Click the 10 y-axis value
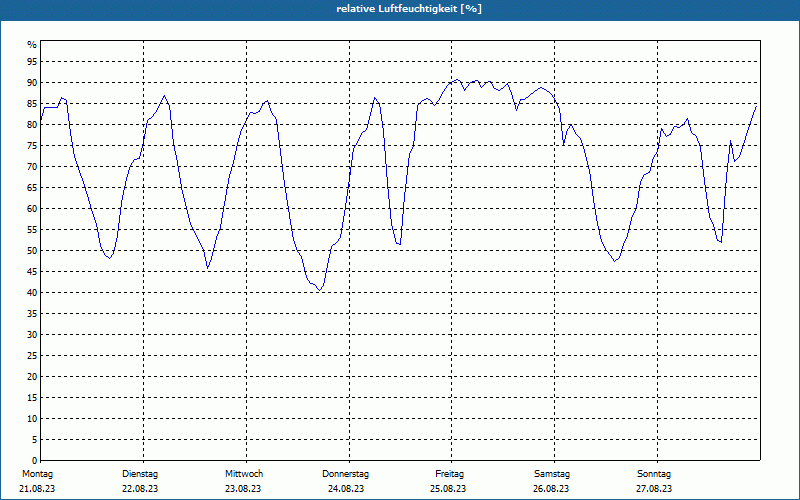 point(32,419)
